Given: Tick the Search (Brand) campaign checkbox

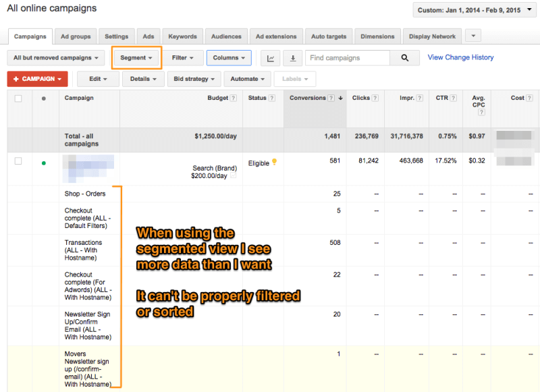Looking at the screenshot, I should coord(18,161).
